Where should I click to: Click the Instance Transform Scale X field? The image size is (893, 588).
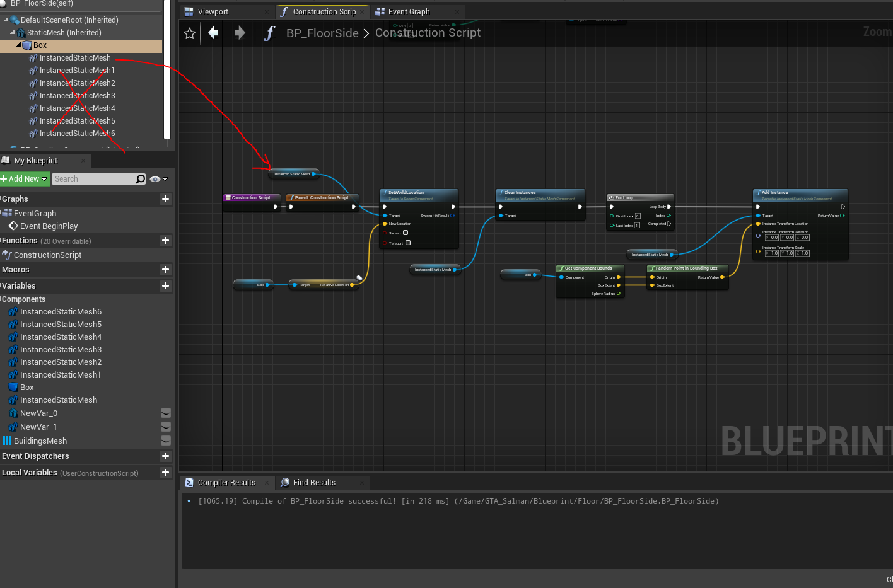tap(772, 253)
